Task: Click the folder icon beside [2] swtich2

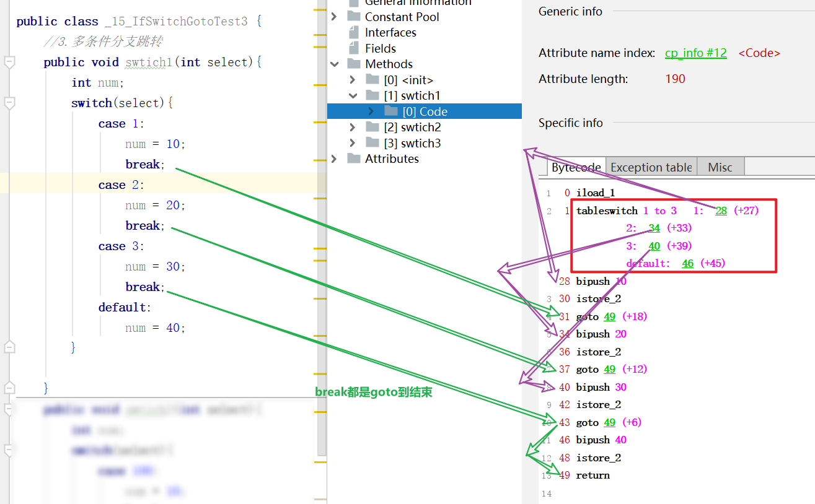Action: tap(372, 127)
